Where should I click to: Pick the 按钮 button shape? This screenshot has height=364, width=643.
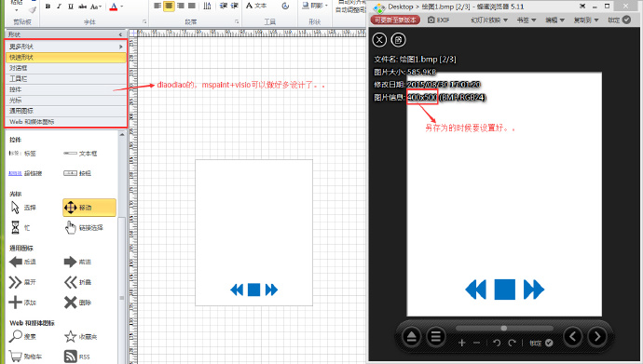[x=77, y=173]
